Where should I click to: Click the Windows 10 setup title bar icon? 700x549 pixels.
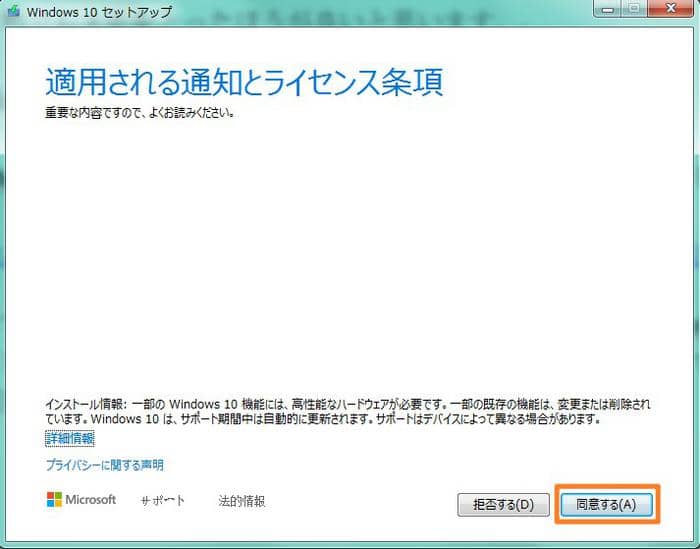[x=13, y=11]
